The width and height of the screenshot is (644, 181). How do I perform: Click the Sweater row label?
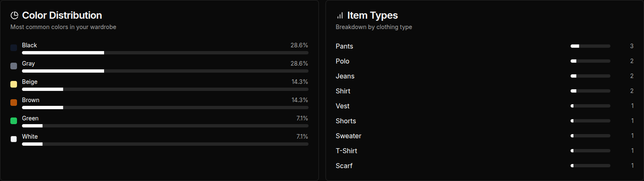point(348,136)
